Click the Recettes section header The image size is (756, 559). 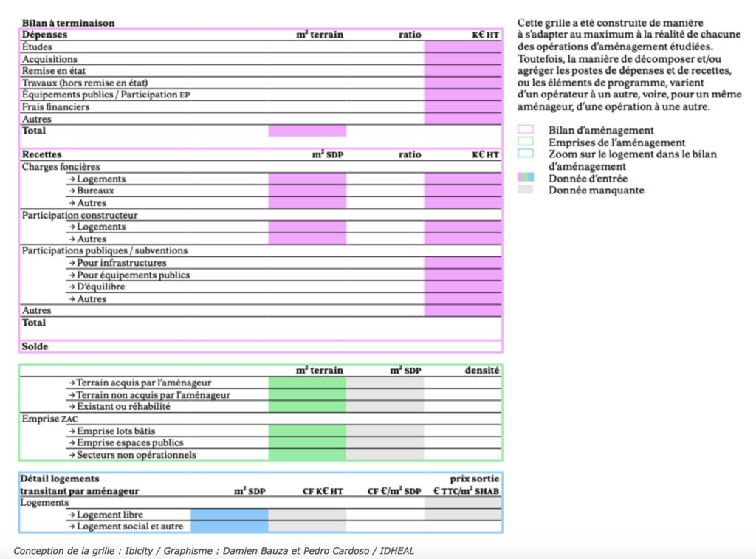[42, 154]
